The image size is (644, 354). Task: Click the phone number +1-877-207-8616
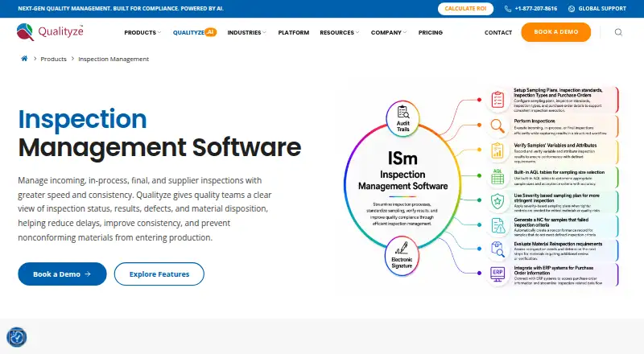coord(536,9)
